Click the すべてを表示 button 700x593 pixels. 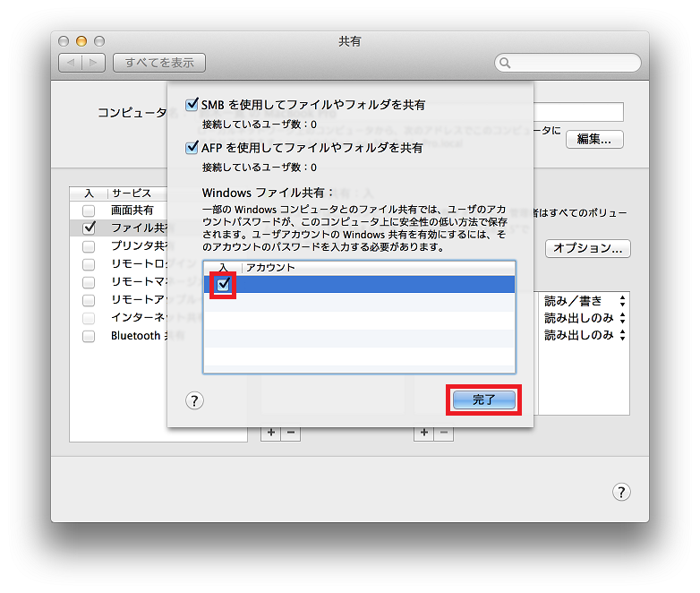pos(159,63)
